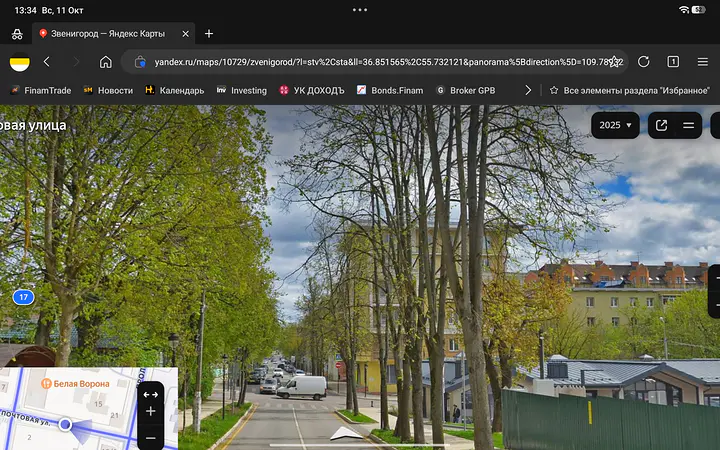The height and width of the screenshot is (450, 720).
Task: Click Белая Ворона place on minimap
Action: pos(75,383)
